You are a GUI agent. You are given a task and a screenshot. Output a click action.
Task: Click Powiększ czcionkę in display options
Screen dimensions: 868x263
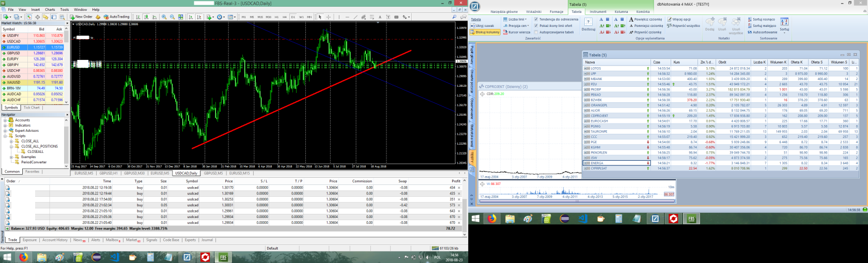(x=646, y=19)
